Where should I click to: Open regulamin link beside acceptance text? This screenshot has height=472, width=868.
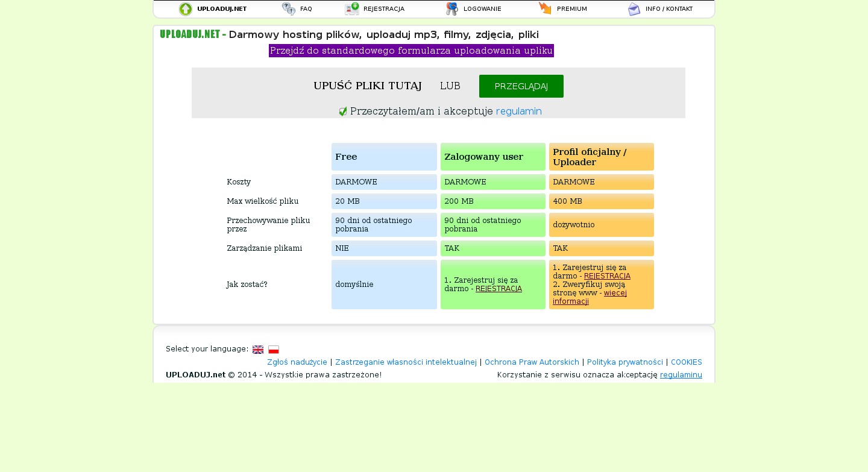[518, 112]
